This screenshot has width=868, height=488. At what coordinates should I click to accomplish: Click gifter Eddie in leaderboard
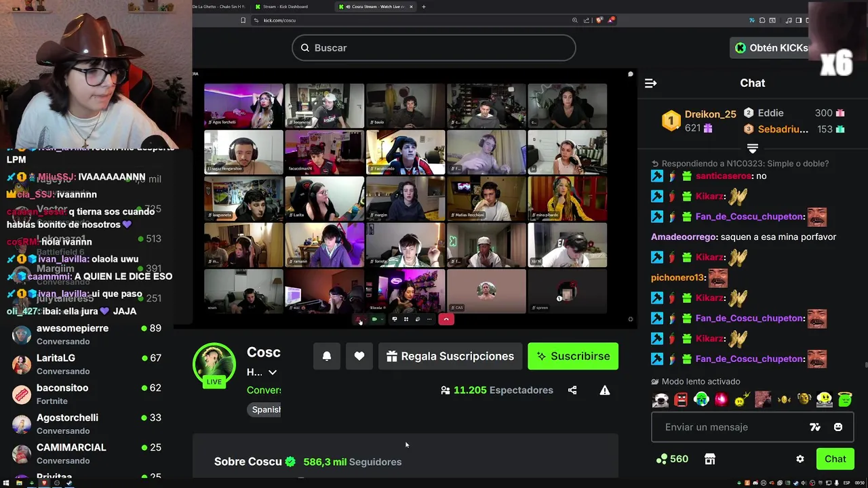pyautogui.click(x=770, y=113)
